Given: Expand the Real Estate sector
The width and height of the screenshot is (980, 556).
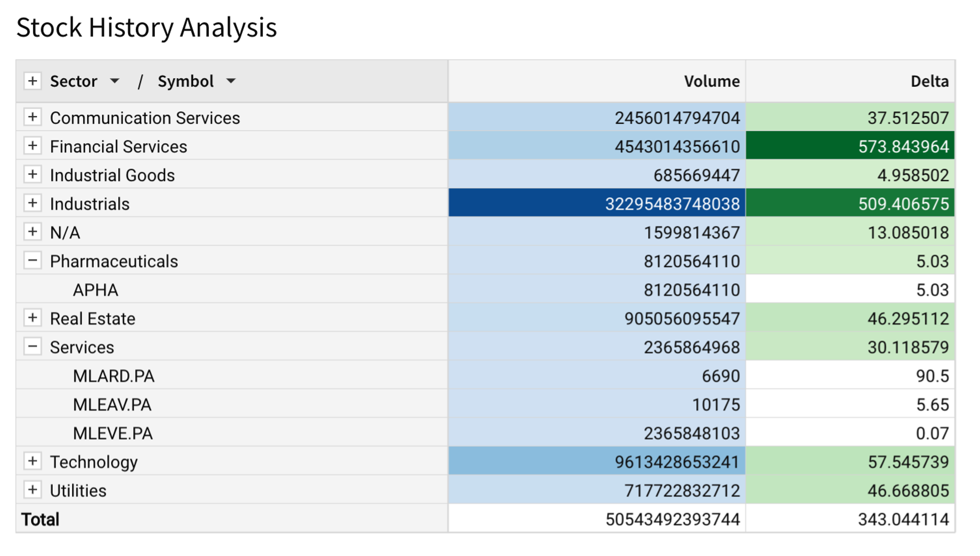Looking at the screenshot, I should 32,318.
